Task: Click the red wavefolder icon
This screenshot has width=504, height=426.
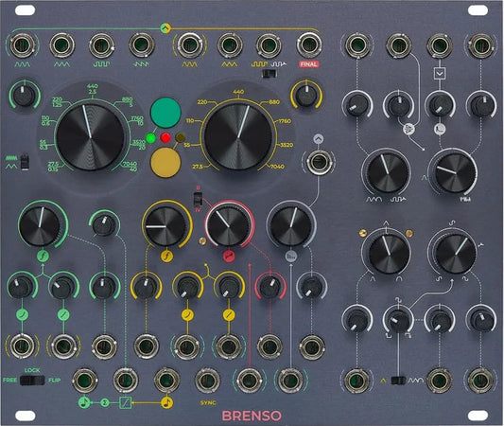Action: pos(229,257)
